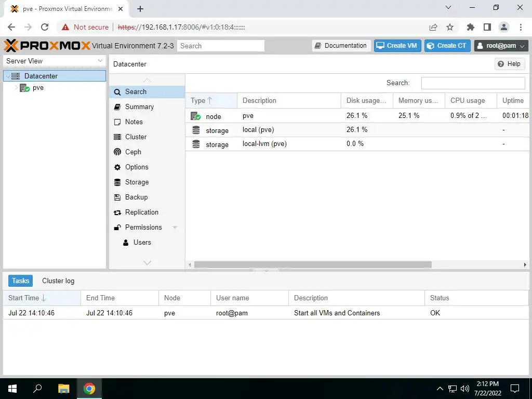Switch to the Tasks tab
Screen dimensions: 532x399
tap(20, 281)
